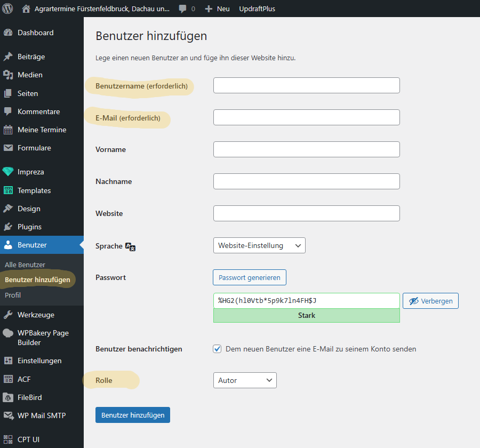This screenshot has width=480, height=448.
Task: Open the site home icon in admin bar
Action: 26,9
